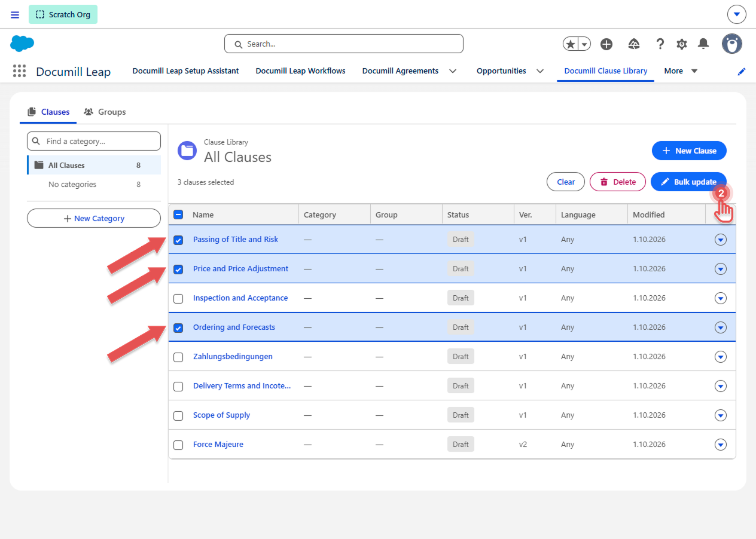Open the hamburger menu at top left
The image size is (756, 539).
tap(15, 14)
